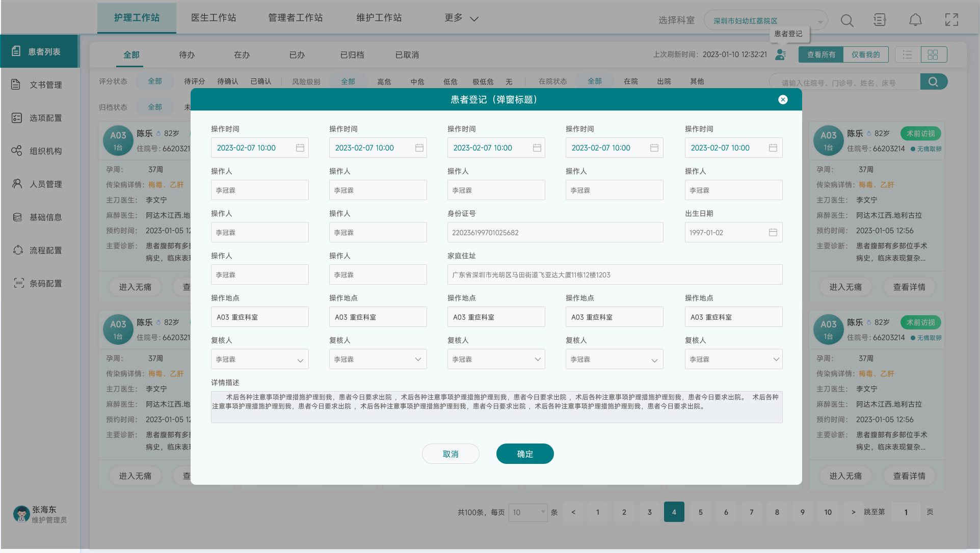Switch to list view layout icon
The height and width of the screenshot is (553, 980).
[x=908, y=54]
